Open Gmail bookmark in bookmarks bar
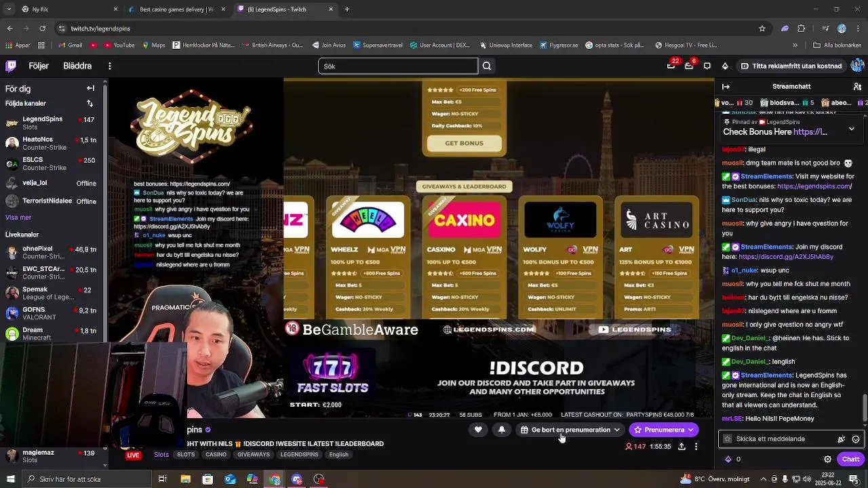868x488 pixels. [70, 45]
